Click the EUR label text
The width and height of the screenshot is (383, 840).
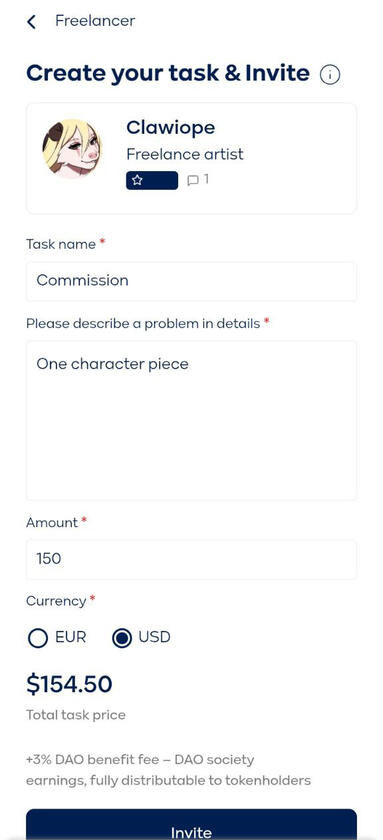pyautogui.click(x=70, y=638)
